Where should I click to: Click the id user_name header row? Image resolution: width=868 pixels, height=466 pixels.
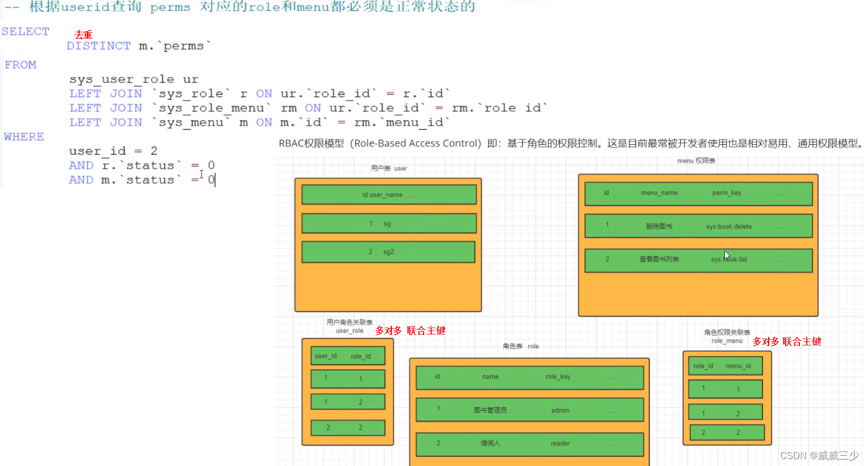(x=389, y=195)
